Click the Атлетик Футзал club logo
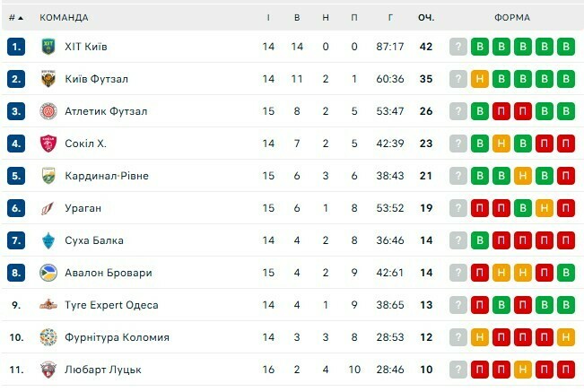This screenshot has height=392, width=584. pyautogui.click(x=48, y=111)
